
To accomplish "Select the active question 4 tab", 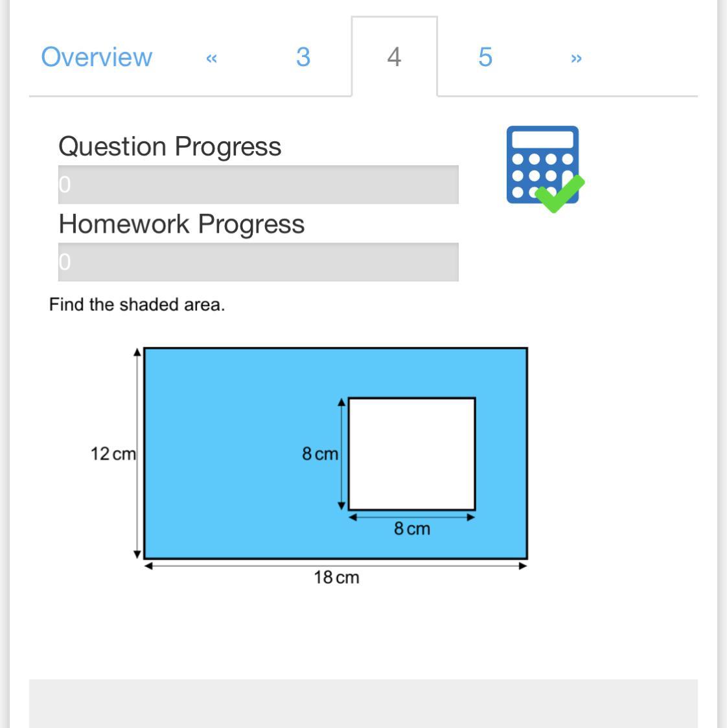I will click(x=395, y=56).
